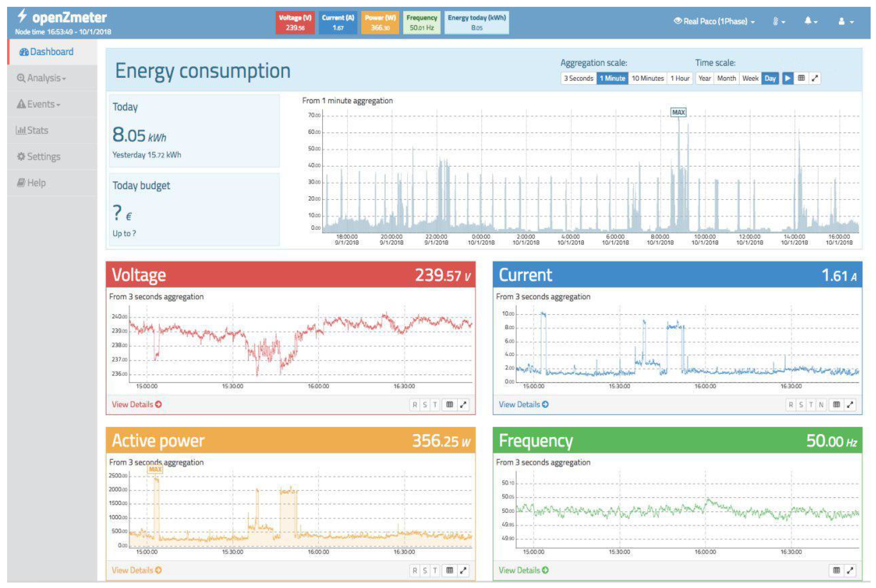Toggle the R phase in the Voltage panel
Viewport: 876px width, 588px height.
[x=415, y=404]
